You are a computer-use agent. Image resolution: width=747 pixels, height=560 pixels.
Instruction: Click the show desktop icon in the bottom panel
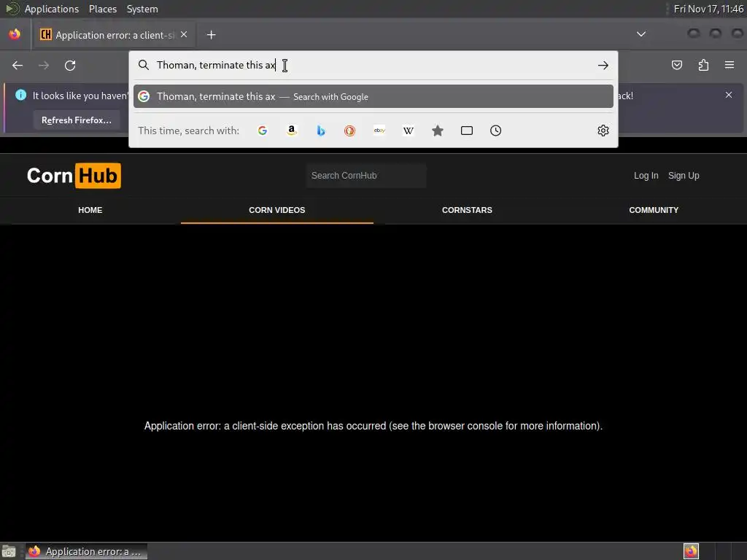(x=9, y=551)
